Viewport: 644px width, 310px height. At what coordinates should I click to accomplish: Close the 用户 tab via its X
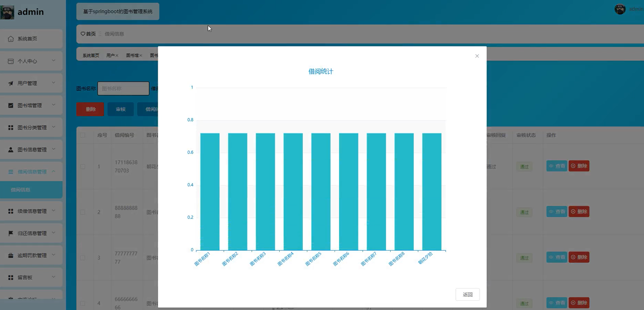tap(117, 56)
